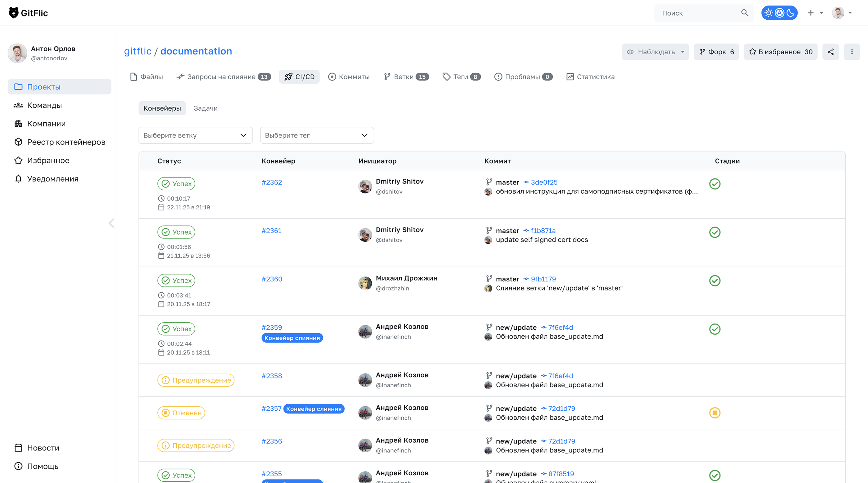Switch to the Статистика tab
Screen dimensions: 868x483
[590, 77]
